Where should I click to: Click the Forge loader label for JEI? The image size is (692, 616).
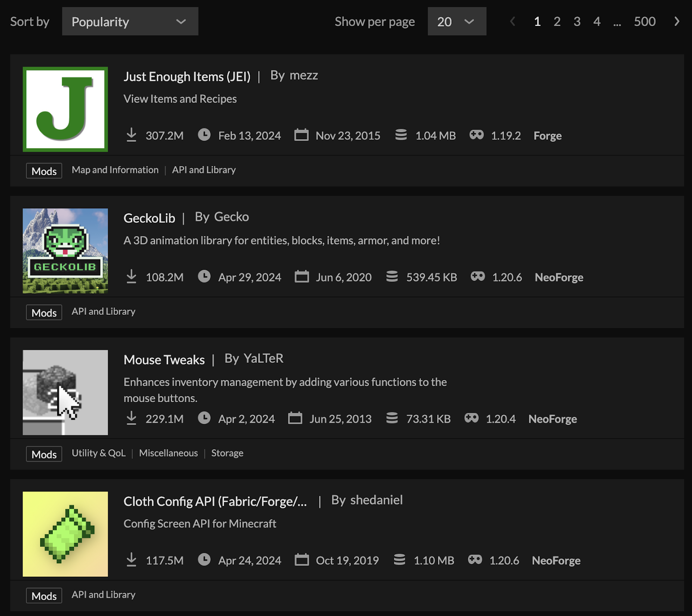click(548, 136)
